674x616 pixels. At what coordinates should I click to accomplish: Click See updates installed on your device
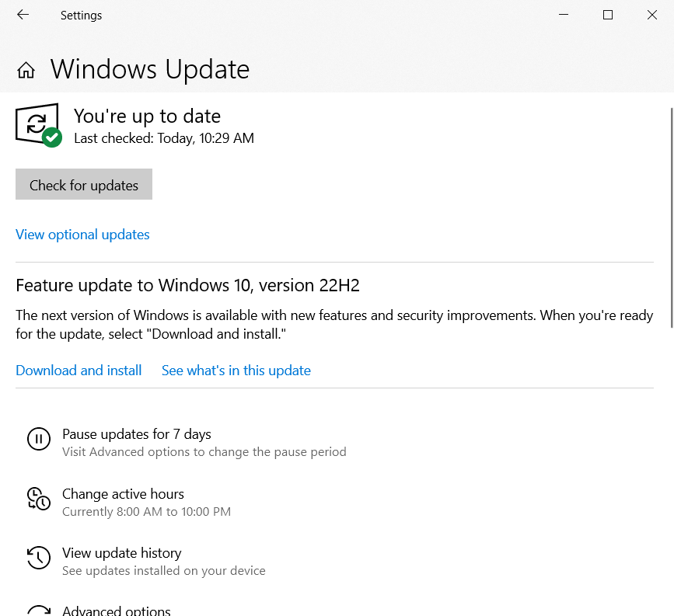164,570
